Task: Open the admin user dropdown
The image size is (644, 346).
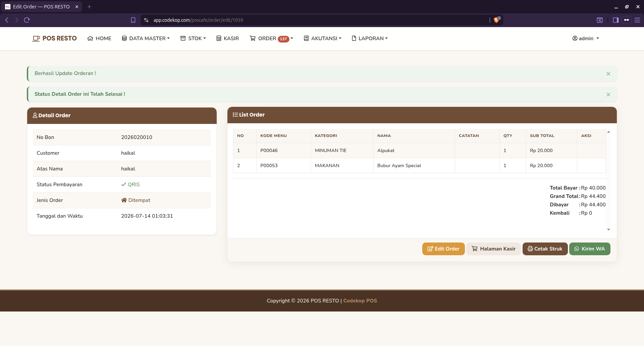Action: coord(586,39)
